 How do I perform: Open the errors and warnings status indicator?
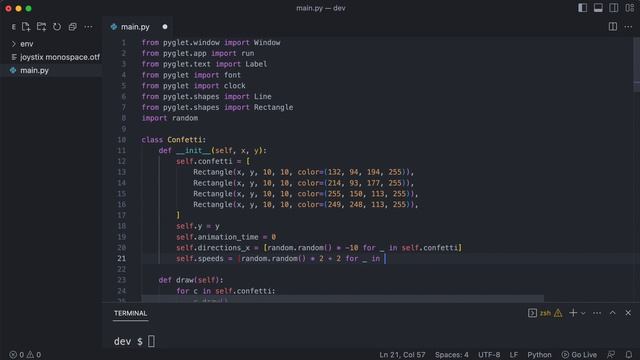pos(25,355)
